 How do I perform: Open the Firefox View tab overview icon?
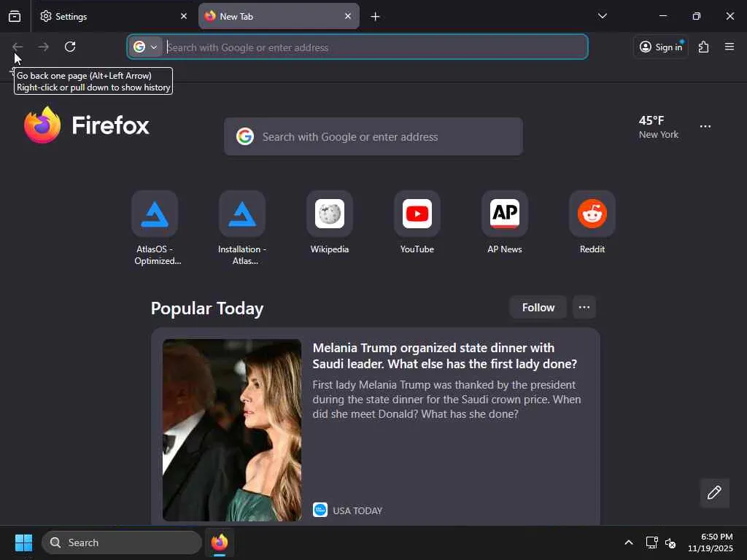click(15, 16)
